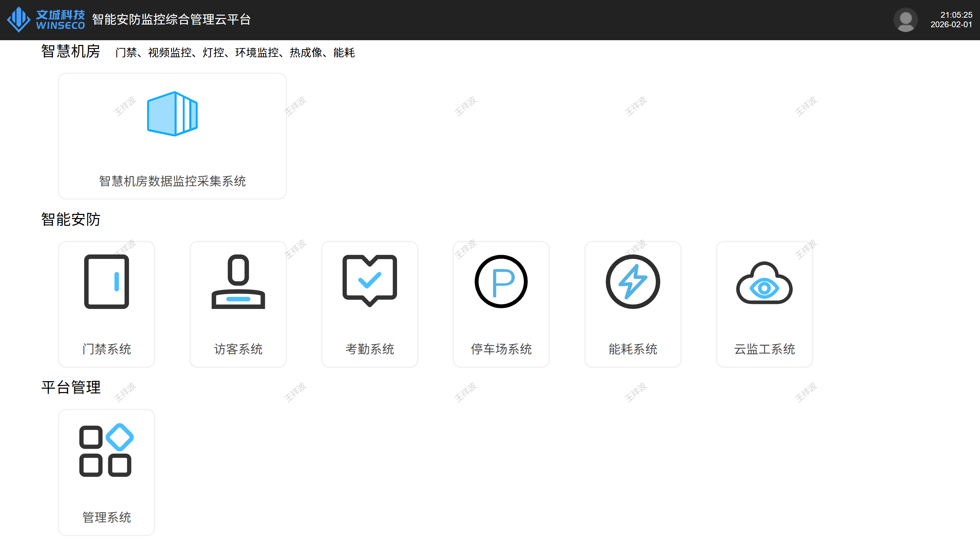
Task: Click the platform title 智能安防监控综合管理云平台
Action: click(172, 20)
